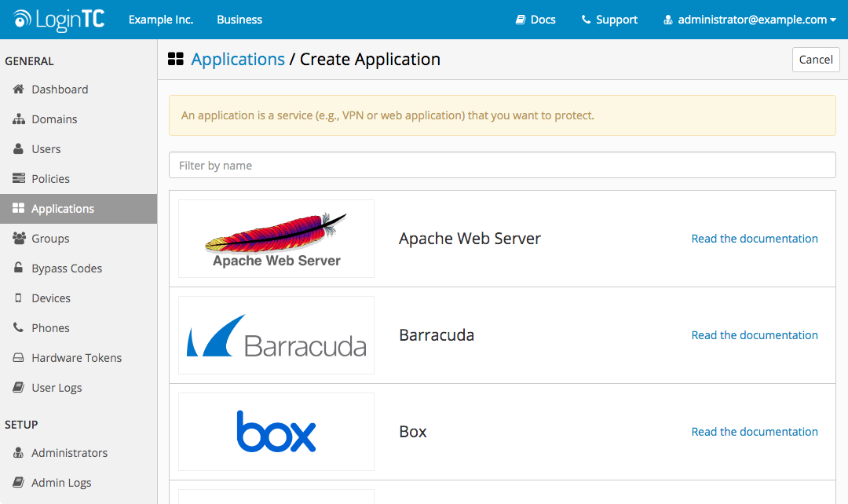Click the Support phone icon in header
The height and width of the screenshot is (504, 848).
pos(586,20)
